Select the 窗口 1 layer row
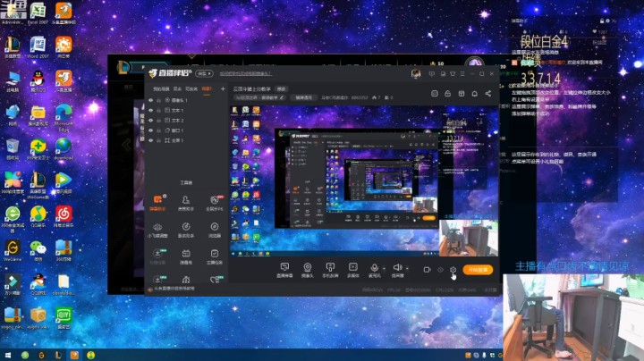The height and width of the screenshot is (361, 644). pyautogui.click(x=186, y=130)
